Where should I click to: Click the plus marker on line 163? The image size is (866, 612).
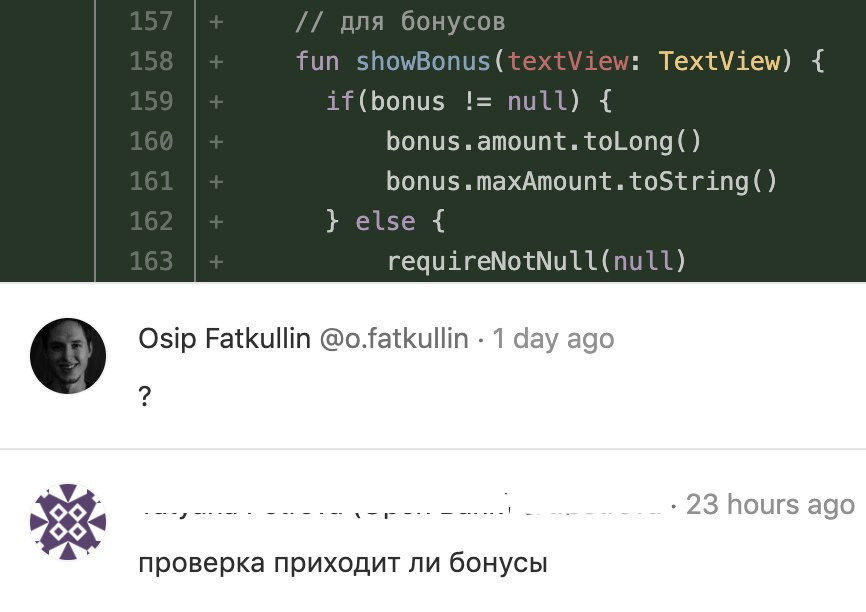pyautogui.click(x=215, y=261)
